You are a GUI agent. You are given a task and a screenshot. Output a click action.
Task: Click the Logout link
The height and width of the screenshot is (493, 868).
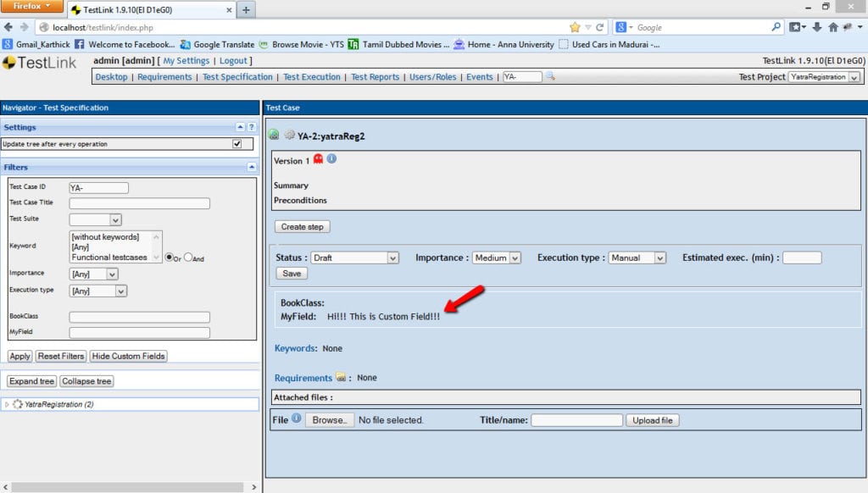click(233, 61)
